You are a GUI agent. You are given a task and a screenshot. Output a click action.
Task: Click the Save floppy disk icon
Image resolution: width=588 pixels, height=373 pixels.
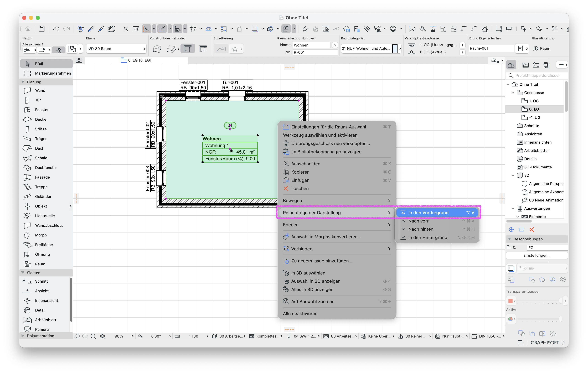pos(42,29)
